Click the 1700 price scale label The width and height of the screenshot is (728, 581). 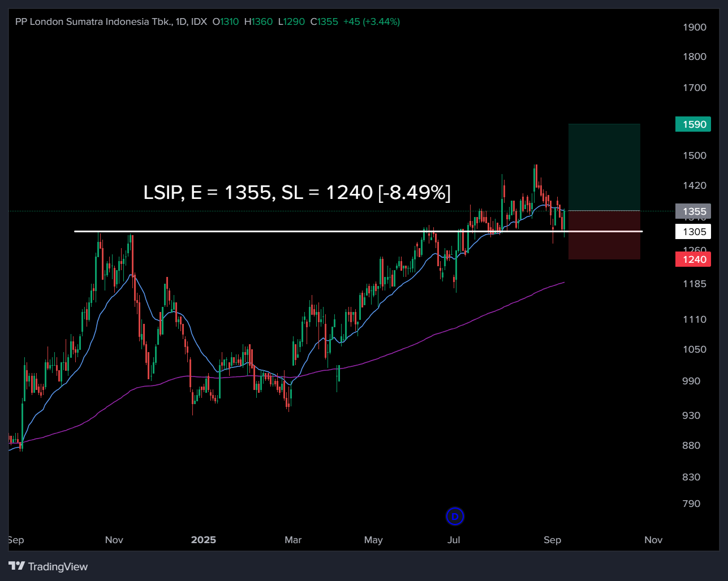pos(695,88)
